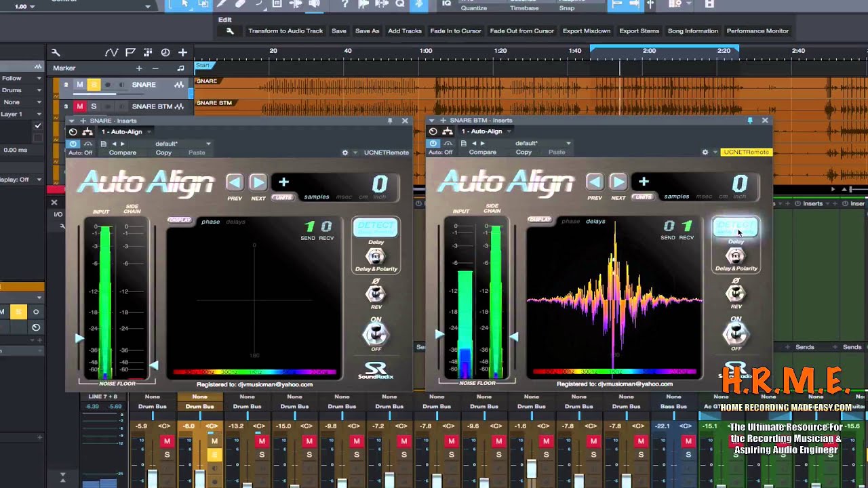Click the wrench icon in the Edit toolbar
868x488 pixels.
tap(230, 31)
